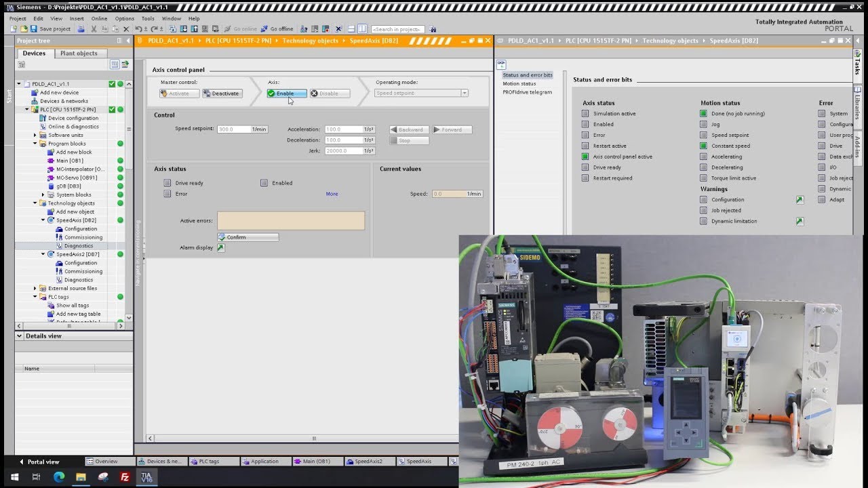Select the Devices tab
Viewport: 868px width, 488px height.
[x=34, y=53]
